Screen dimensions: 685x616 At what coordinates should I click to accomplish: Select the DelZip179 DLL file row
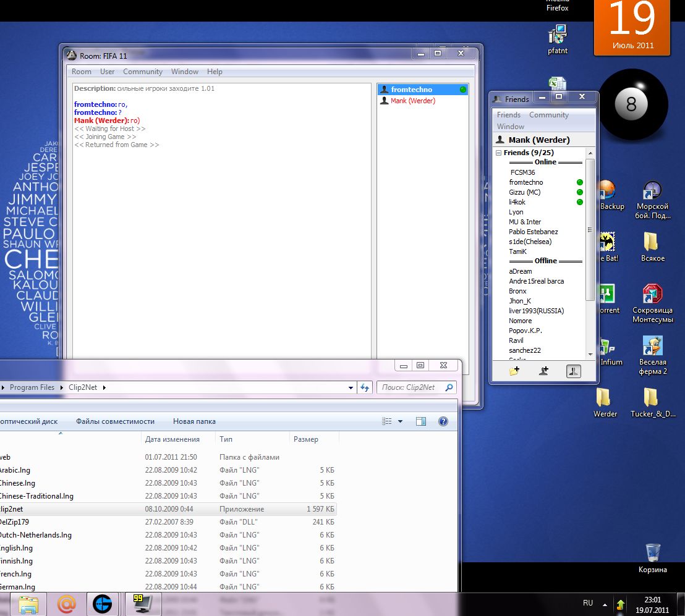coord(168,522)
